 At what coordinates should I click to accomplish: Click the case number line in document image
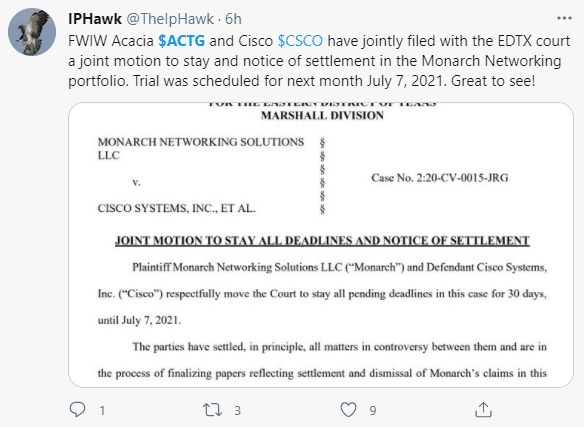[x=439, y=178]
